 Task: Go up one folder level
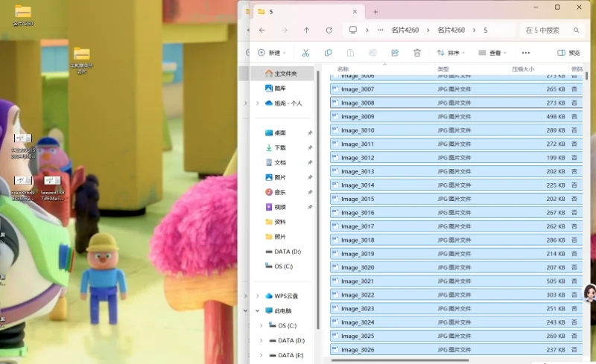pyautogui.click(x=306, y=30)
